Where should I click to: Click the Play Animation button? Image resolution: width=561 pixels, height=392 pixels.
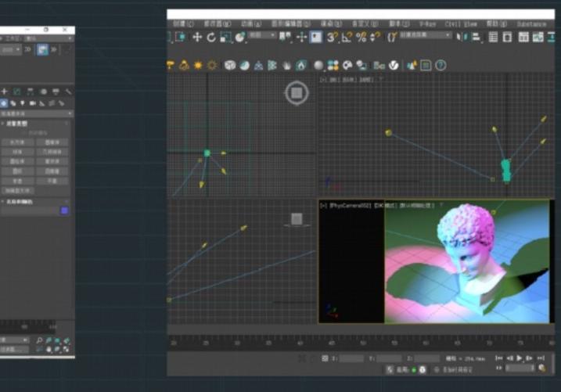[519, 358]
